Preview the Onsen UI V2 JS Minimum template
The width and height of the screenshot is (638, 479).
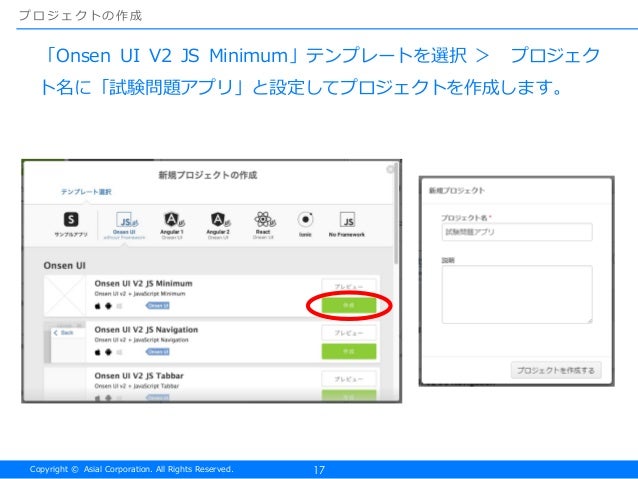pos(349,287)
